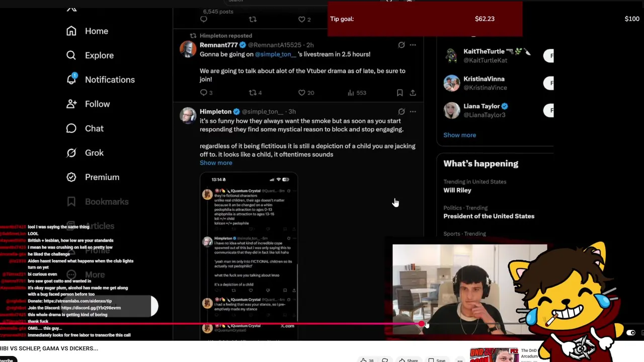Open KristinaVinna's profile name
644x362 pixels.
[484, 79]
